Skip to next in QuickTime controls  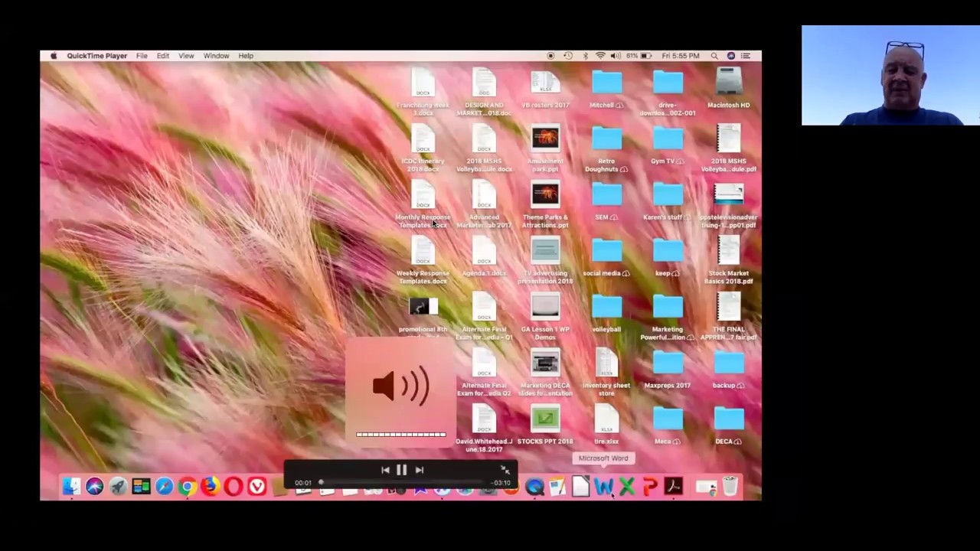(x=419, y=470)
